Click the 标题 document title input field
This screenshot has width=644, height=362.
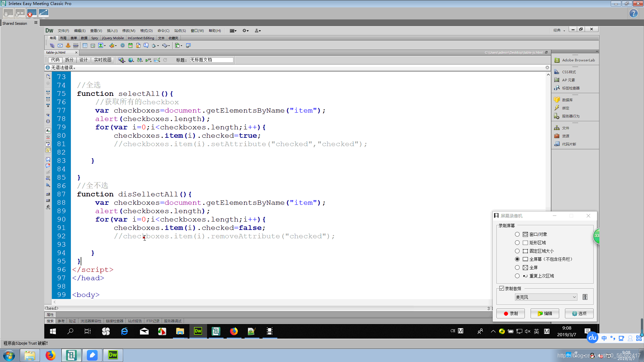click(211, 60)
